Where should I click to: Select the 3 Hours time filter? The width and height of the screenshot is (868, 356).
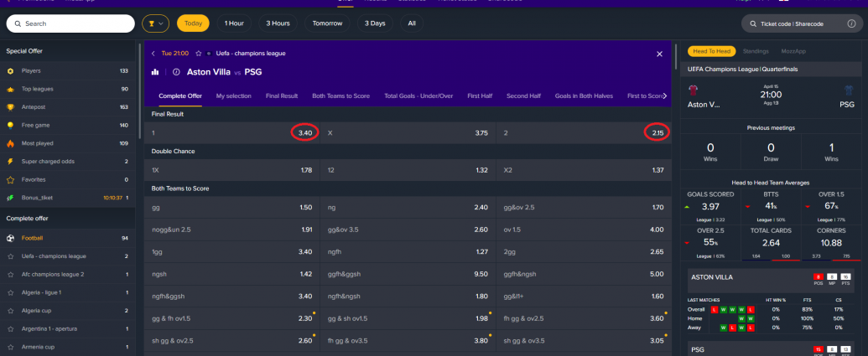278,23
